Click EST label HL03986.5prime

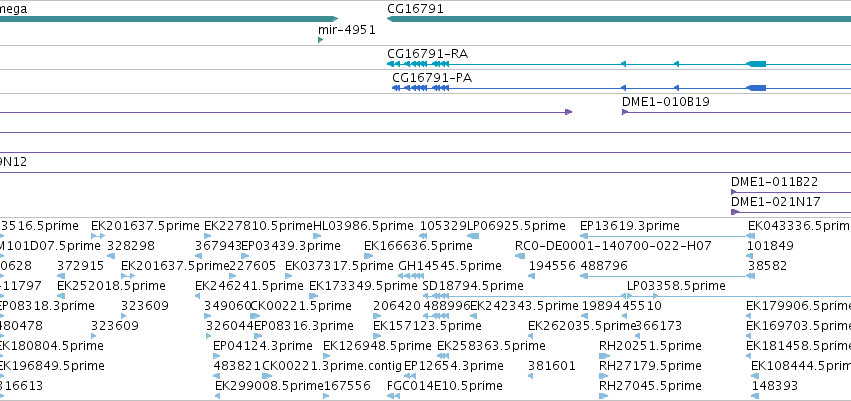pyautogui.click(x=363, y=226)
